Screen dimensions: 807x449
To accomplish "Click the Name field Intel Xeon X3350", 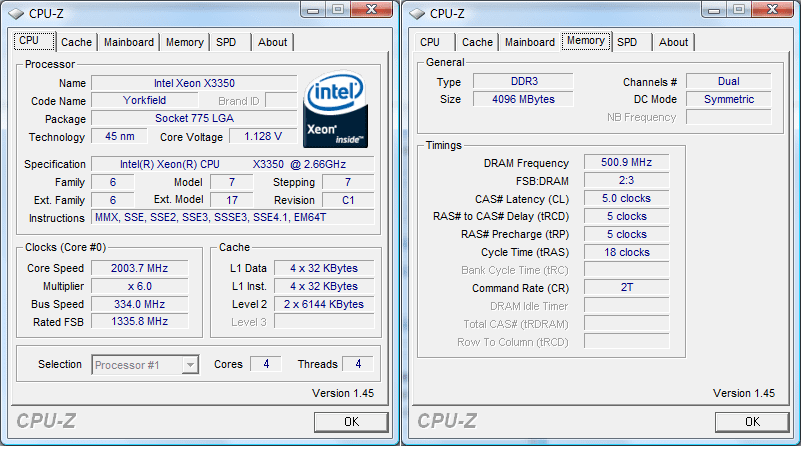I will click(194, 83).
